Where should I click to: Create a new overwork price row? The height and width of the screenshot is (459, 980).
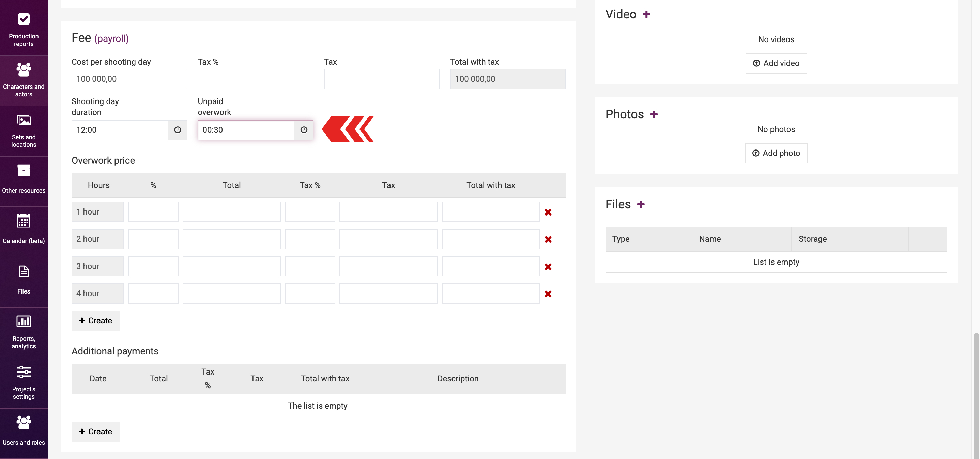(x=95, y=320)
